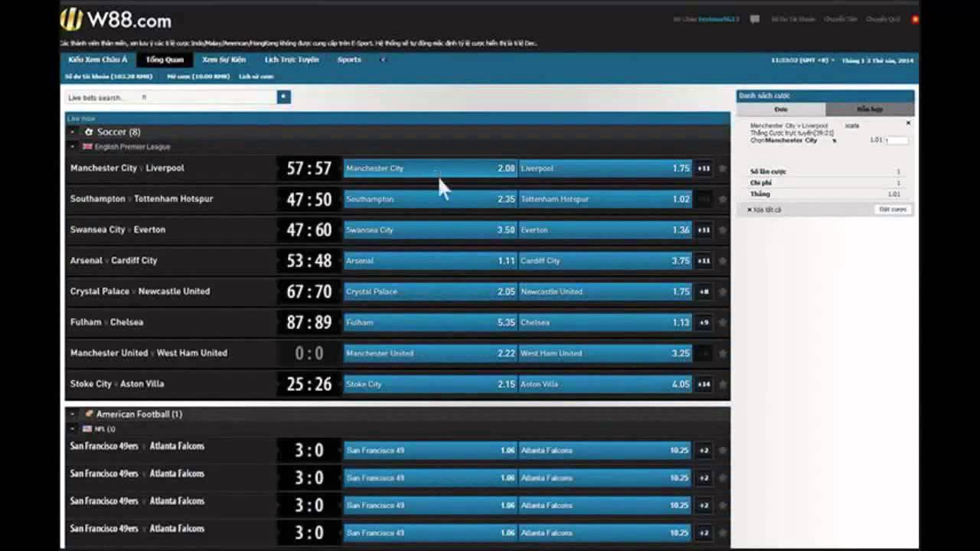The image size is (980, 551).
Task: Click the 57 : 57 score for Manchester City match
Action: (309, 168)
